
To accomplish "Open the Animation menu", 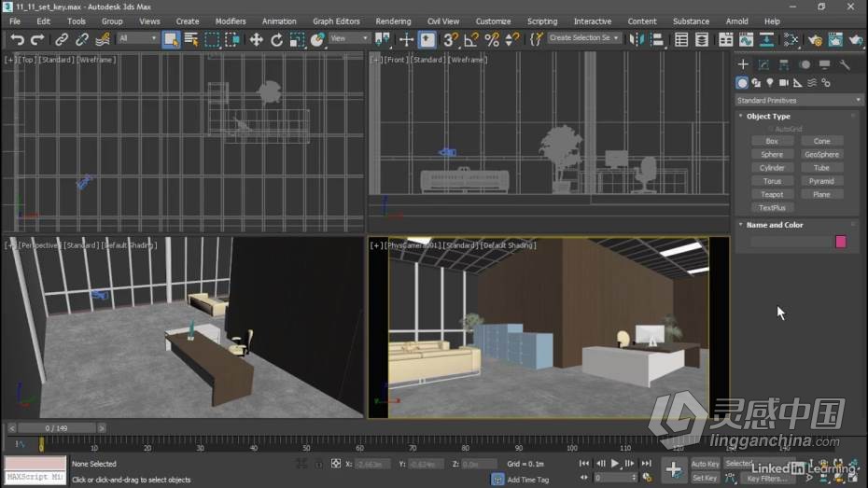I will (x=279, y=21).
